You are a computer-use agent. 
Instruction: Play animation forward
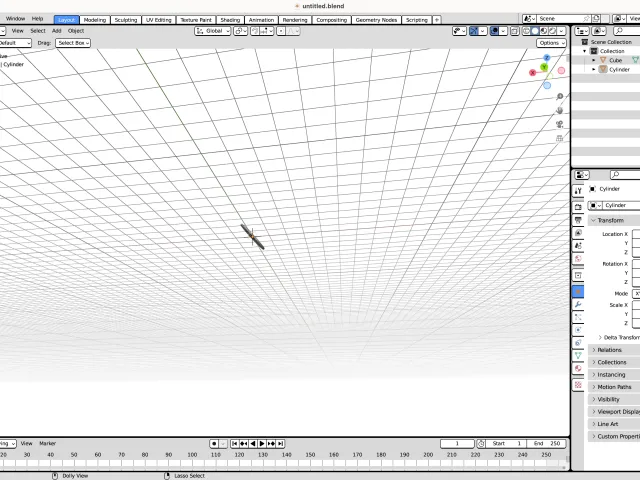pos(262,444)
